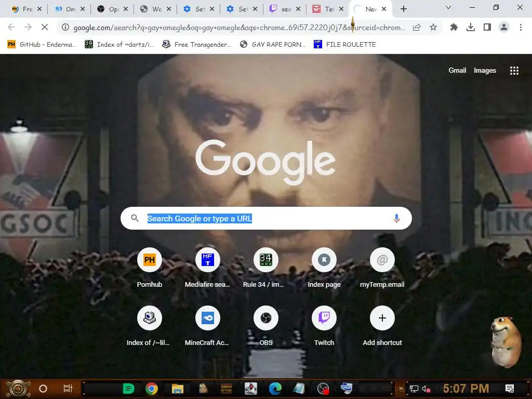Open the notification center icon
Image resolution: width=532 pixels, height=399 pixels.
tap(510, 389)
